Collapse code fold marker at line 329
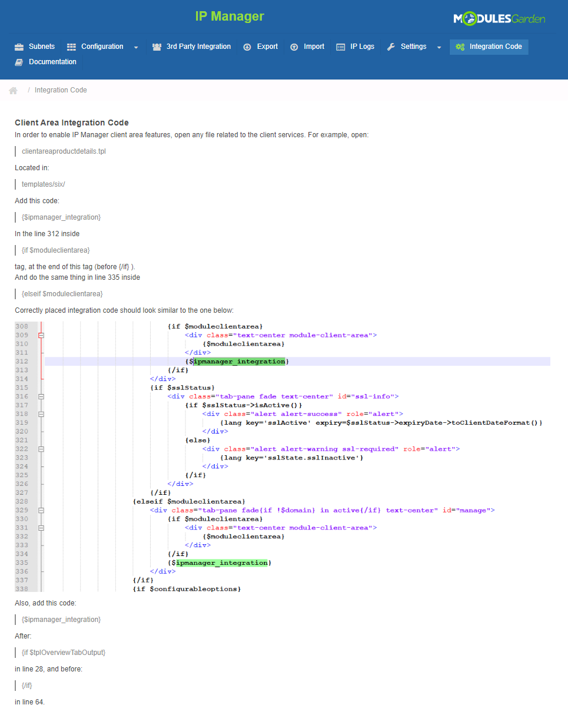568x728 pixels. [41, 510]
